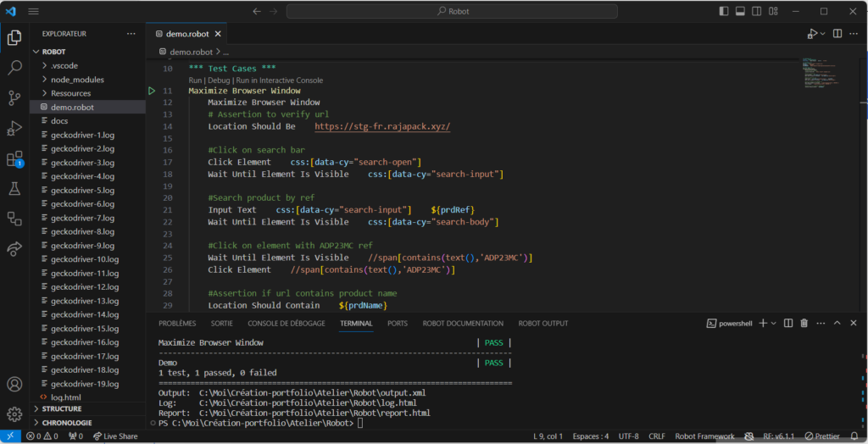Image resolution: width=868 pixels, height=444 pixels.
Task: Open the Accounts icon
Action: pyautogui.click(x=14, y=384)
